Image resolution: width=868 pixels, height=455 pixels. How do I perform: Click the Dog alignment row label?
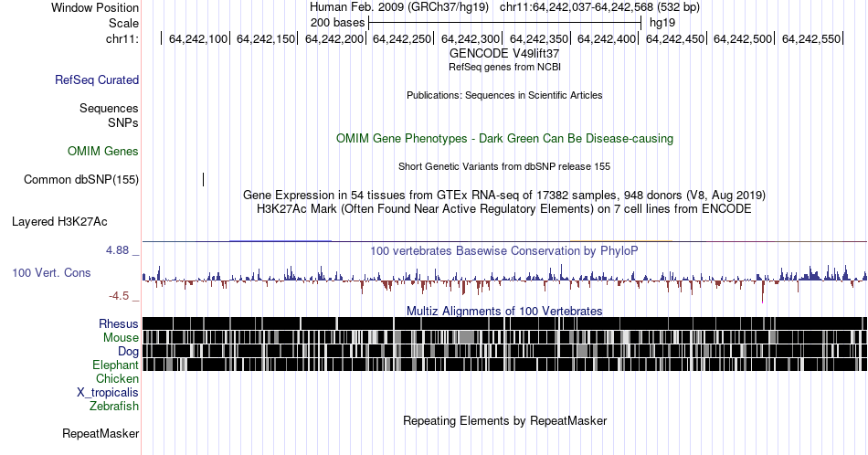click(128, 352)
